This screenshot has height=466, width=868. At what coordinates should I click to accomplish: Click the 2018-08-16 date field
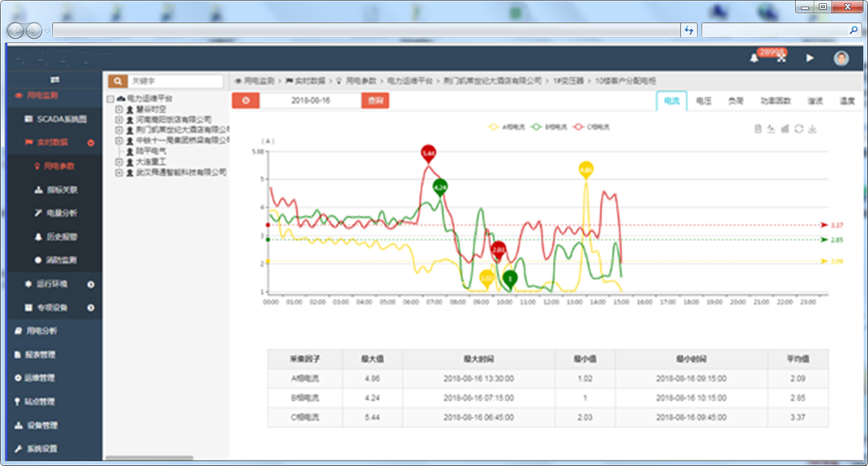pos(310,101)
